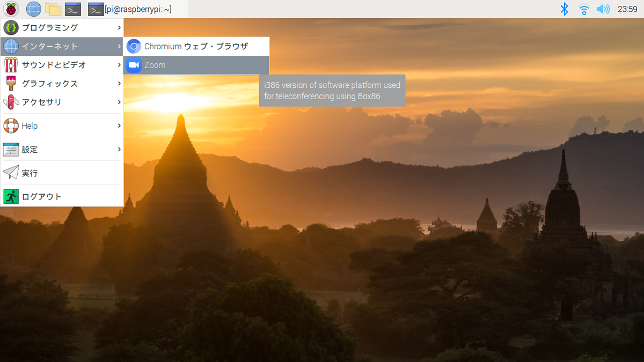Image resolution: width=644 pixels, height=362 pixels.
Task: Click the Help lifebuoy icon
Action: coord(11,125)
